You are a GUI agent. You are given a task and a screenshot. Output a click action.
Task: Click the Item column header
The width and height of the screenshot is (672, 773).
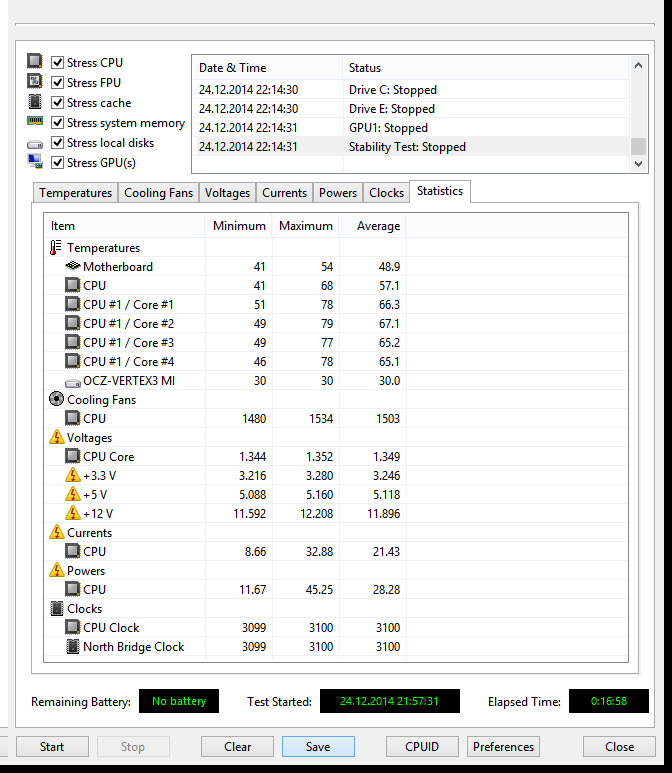[x=124, y=226]
